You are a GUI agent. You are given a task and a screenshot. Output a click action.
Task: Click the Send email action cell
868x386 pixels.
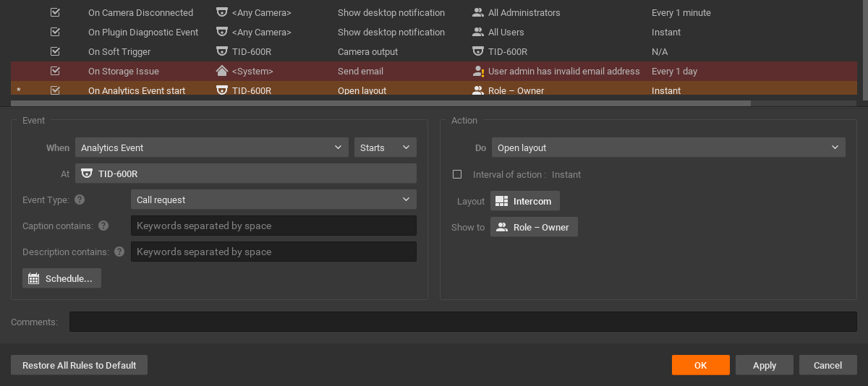360,71
